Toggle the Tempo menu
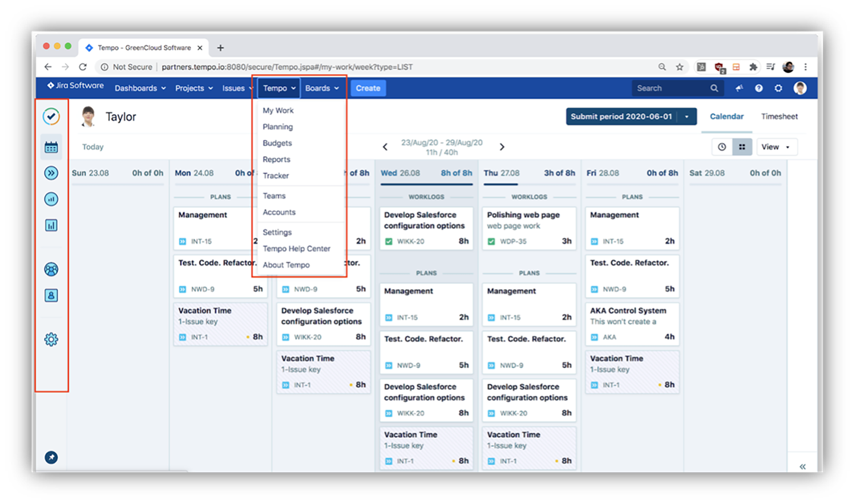This screenshot has height=504, width=856. 279,88
